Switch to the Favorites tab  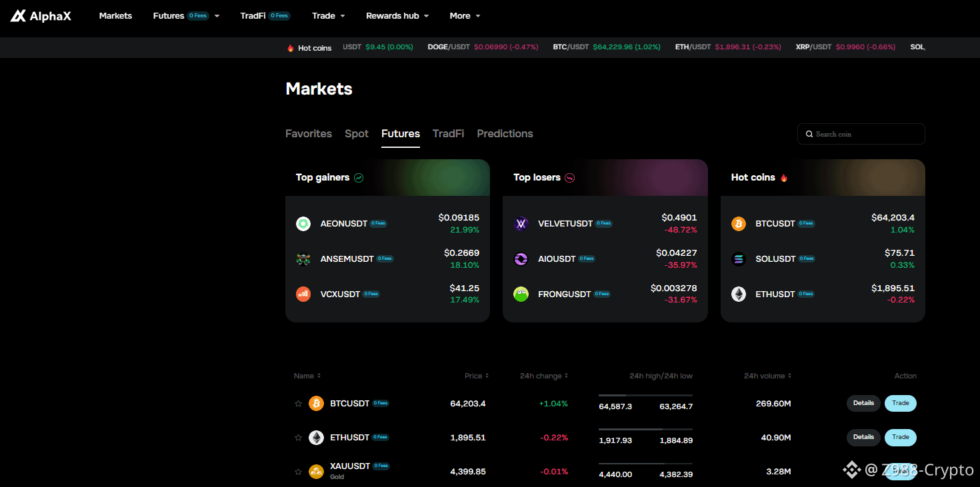click(x=309, y=134)
